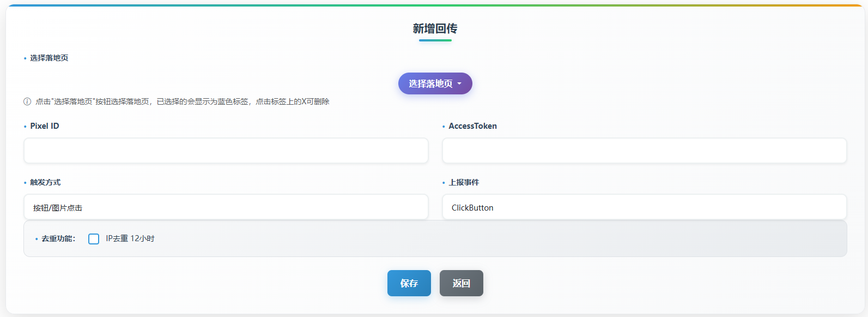This screenshot has width=868, height=317.
Task: Focus the AccessToken input field
Action: tap(644, 151)
